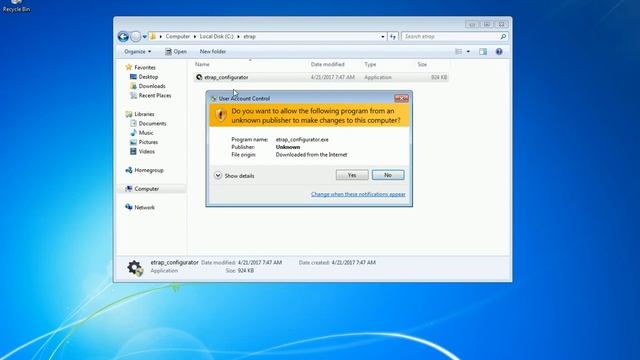This screenshot has height=360, width=640.
Task: Change view with the views icon
Action: coord(459,51)
